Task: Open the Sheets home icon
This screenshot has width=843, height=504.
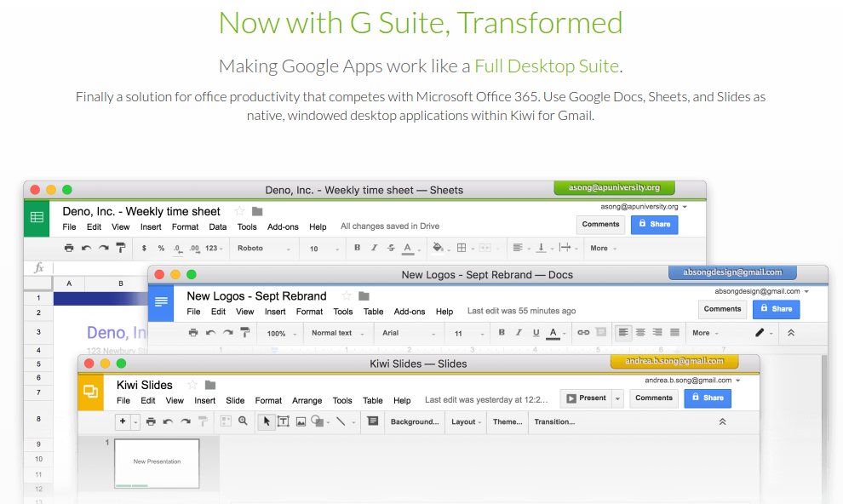Action: coord(37,218)
